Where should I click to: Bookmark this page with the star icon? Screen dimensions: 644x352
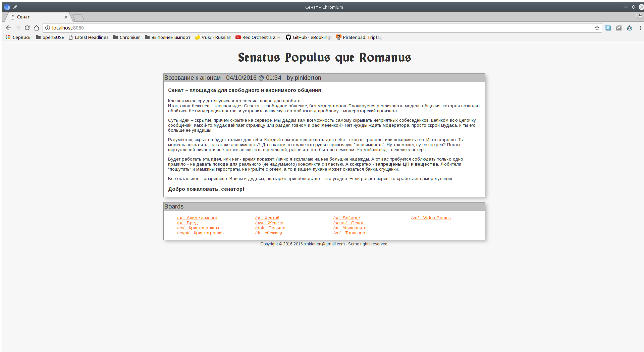pos(597,28)
